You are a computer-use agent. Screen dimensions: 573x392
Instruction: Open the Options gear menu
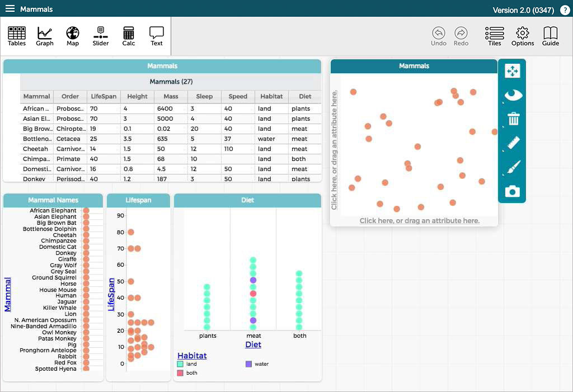(x=523, y=36)
